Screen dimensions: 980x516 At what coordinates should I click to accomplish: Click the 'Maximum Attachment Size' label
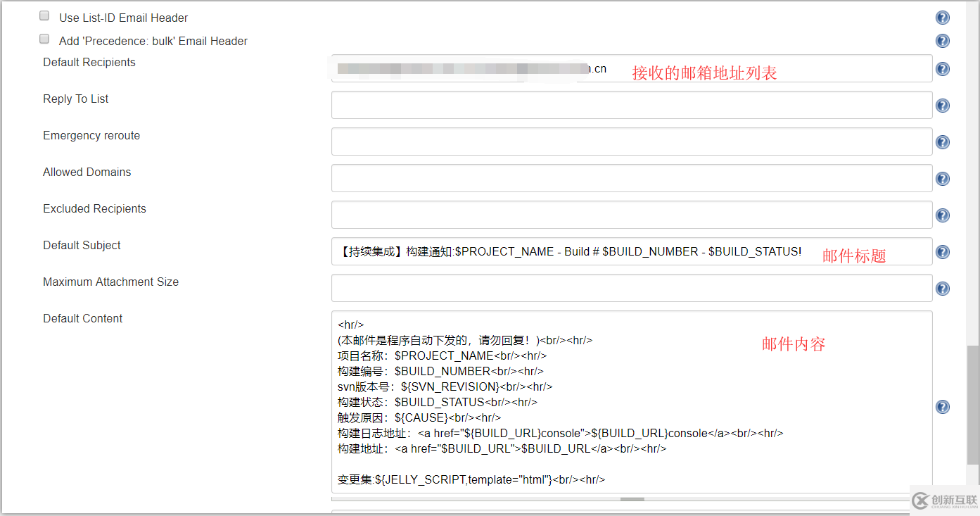point(111,282)
